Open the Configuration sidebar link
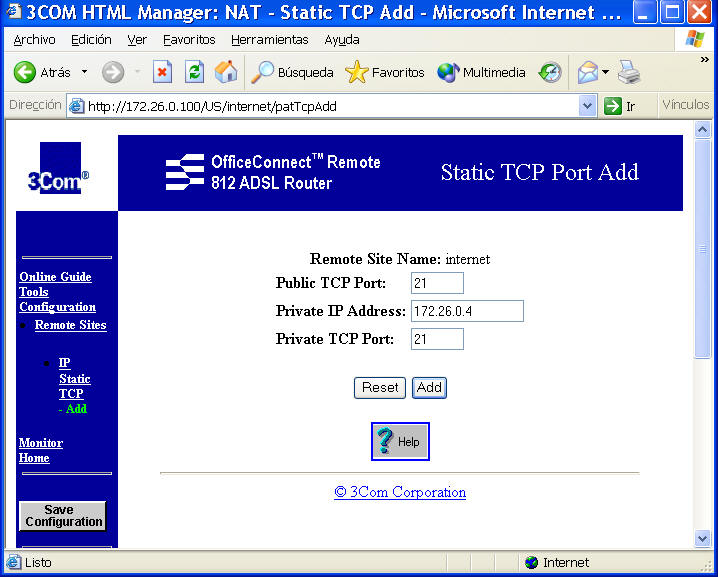The width and height of the screenshot is (718, 577). [x=58, y=307]
